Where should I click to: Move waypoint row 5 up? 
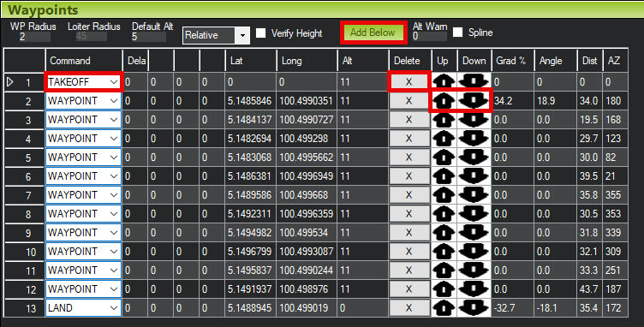(444, 158)
